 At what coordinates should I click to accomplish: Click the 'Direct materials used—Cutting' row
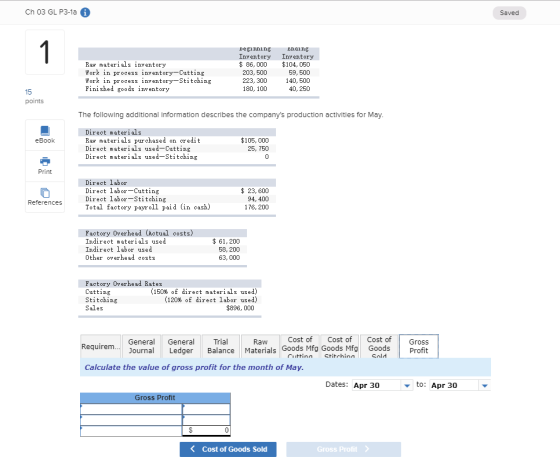click(x=177, y=149)
